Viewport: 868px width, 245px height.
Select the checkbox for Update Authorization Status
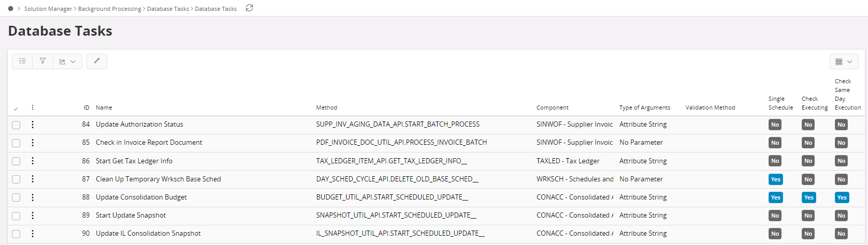click(x=16, y=125)
